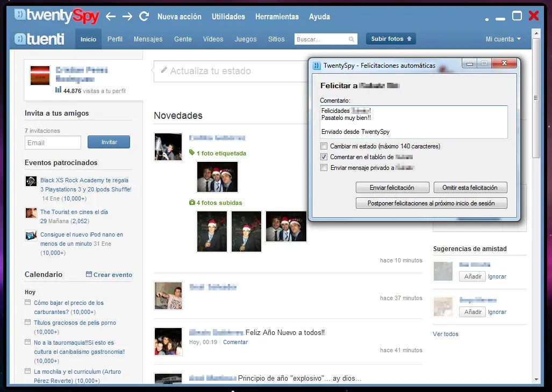Click the Black XS Rock Academy event icon
The width and height of the screenshot is (552, 392).
click(31, 181)
